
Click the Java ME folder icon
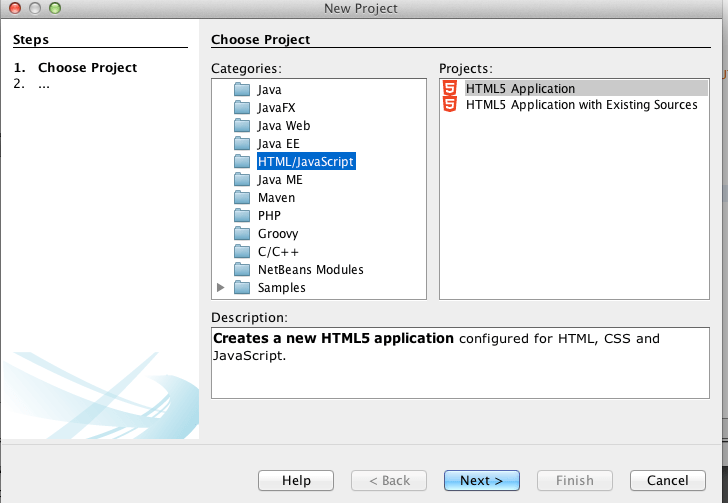[242, 179]
